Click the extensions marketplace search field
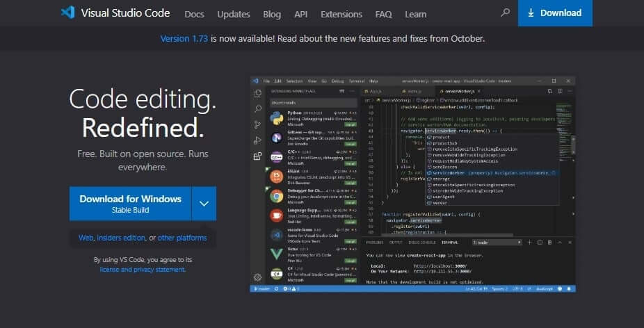This screenshot has width=644, height=328. tap(314, 103)
